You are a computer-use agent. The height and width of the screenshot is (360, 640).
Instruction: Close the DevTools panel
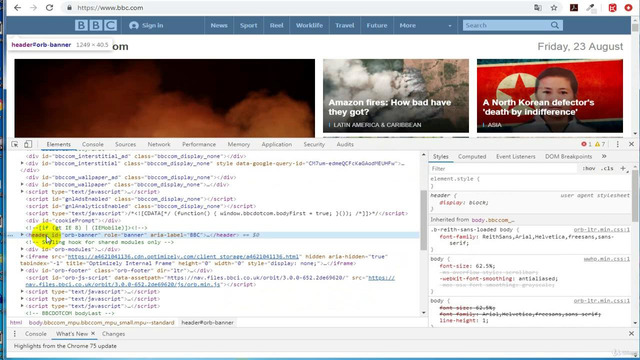tap(631, 144)
